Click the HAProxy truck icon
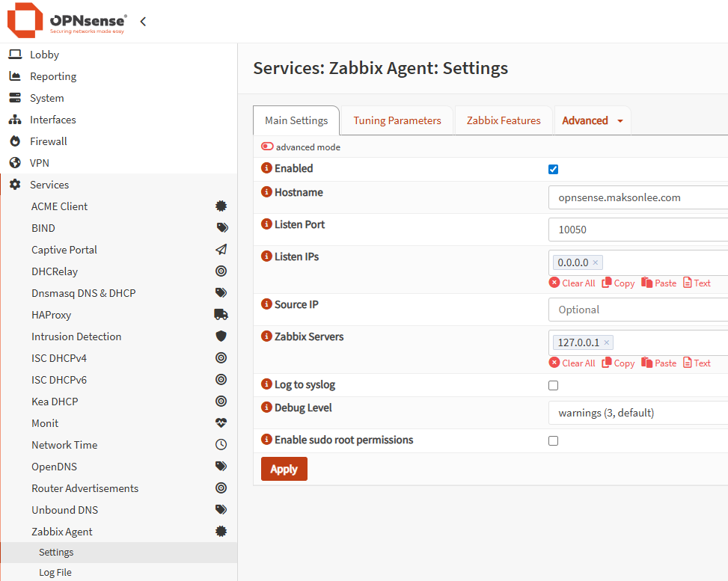 (x=221, y=315)
